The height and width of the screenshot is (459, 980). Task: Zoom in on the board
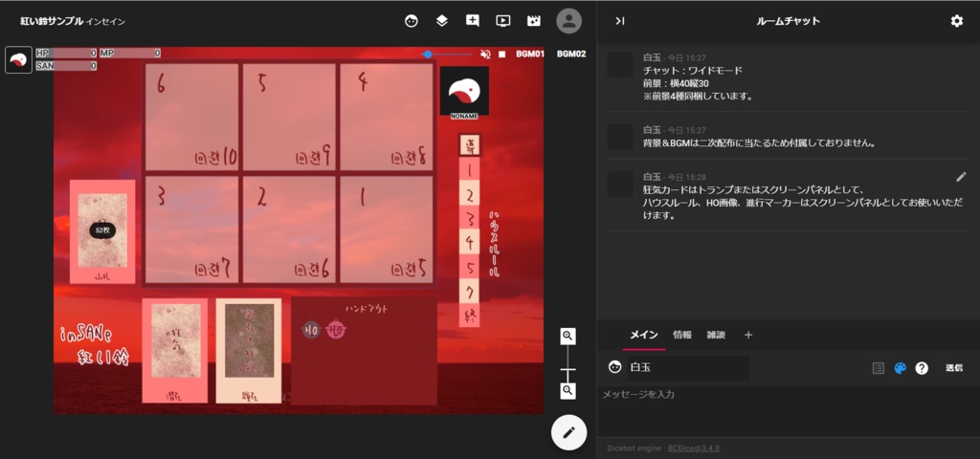[568, 336]
